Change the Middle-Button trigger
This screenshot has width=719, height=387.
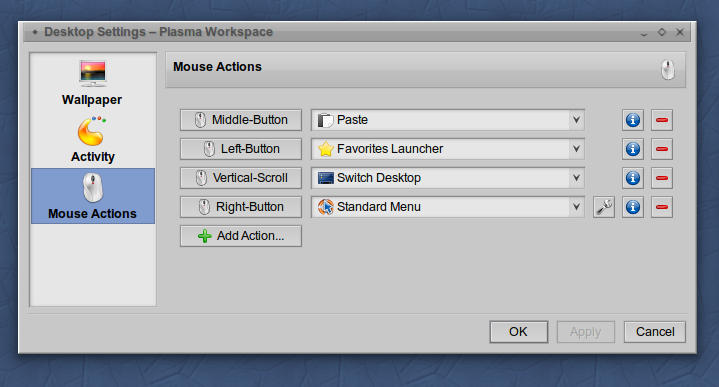241,120
